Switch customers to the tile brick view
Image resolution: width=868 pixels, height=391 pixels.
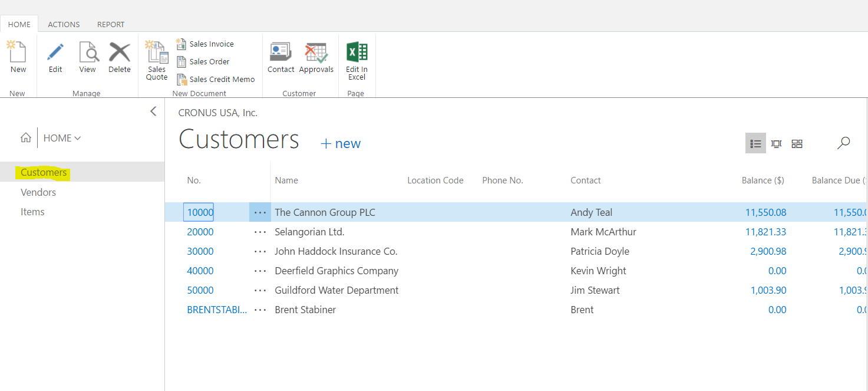point(797,143)
